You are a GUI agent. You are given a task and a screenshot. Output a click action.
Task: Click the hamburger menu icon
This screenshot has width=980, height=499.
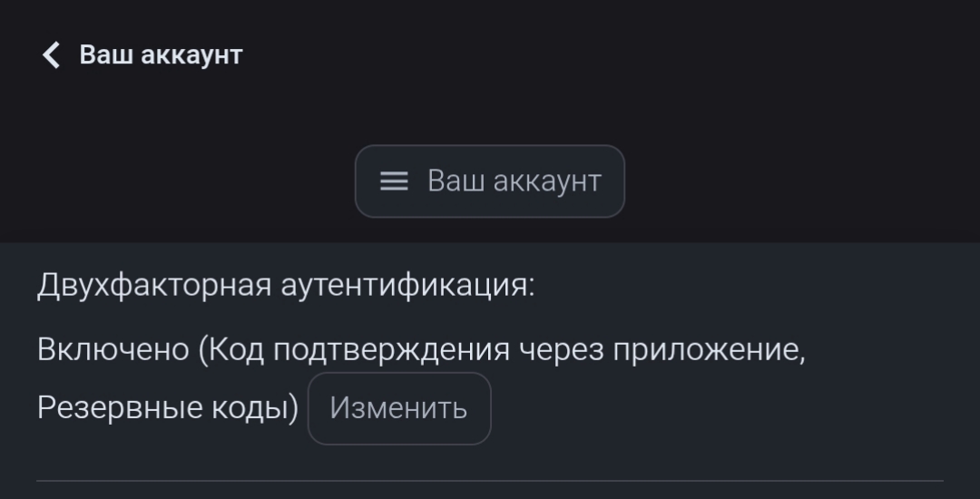pos(394,181)
